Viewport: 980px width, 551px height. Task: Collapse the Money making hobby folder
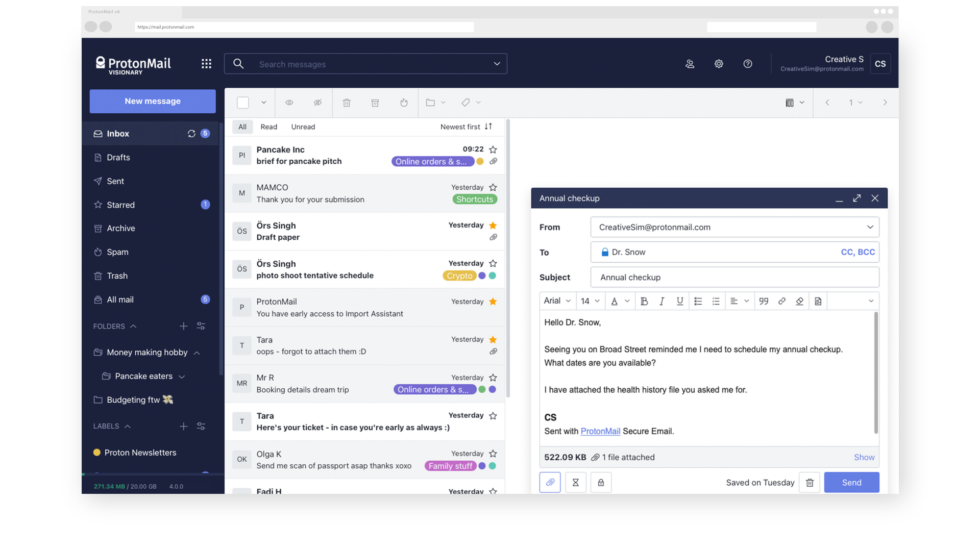(197, 353)
